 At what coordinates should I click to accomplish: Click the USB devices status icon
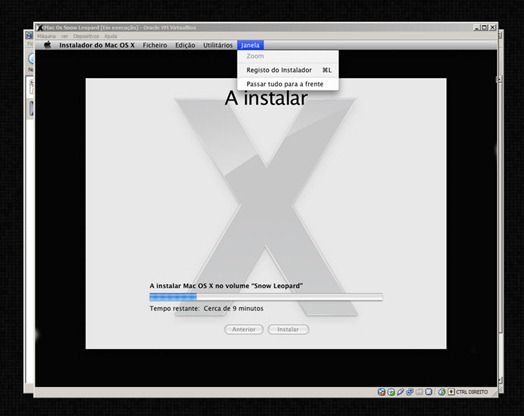coord(400,392)
